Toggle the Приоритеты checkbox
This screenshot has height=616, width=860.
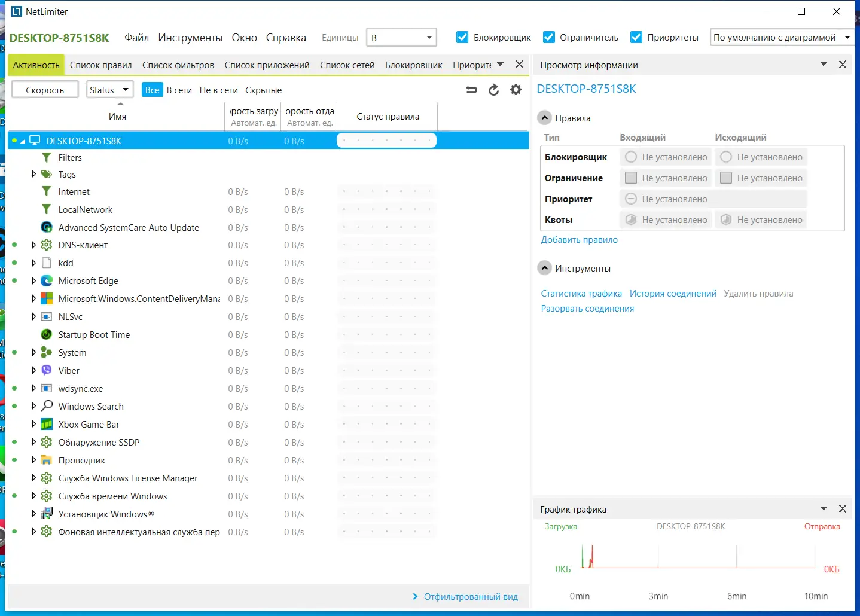pos(636,37)
